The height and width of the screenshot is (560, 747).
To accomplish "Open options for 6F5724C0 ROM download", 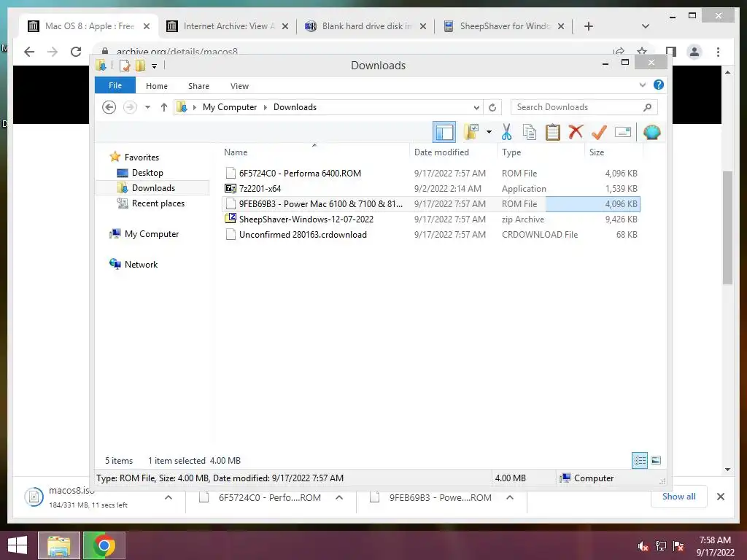I will pyautogui.click(x=339, y=497).
